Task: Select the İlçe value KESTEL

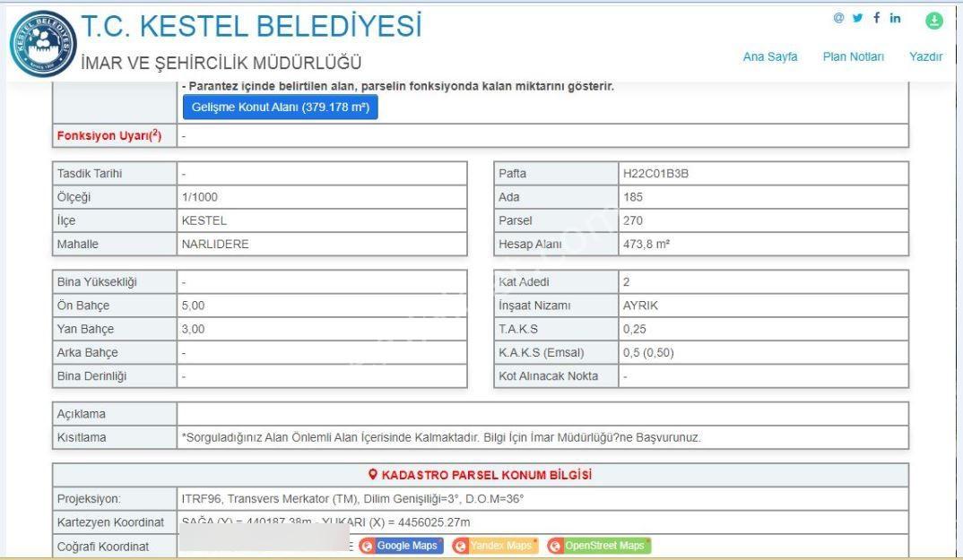Action: [204, 220]
